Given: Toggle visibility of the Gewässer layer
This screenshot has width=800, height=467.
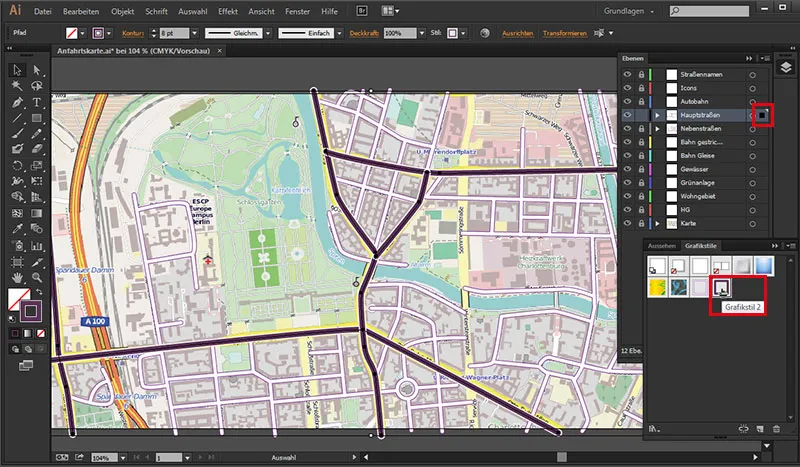Looking at the screenshot, I should point(627,171).
